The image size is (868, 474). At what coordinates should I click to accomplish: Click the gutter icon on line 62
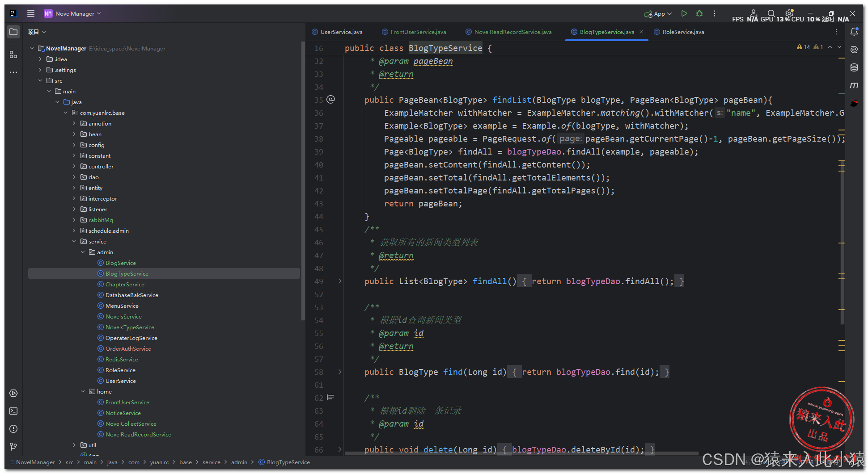pyautogui.click(x=330, y=397)
